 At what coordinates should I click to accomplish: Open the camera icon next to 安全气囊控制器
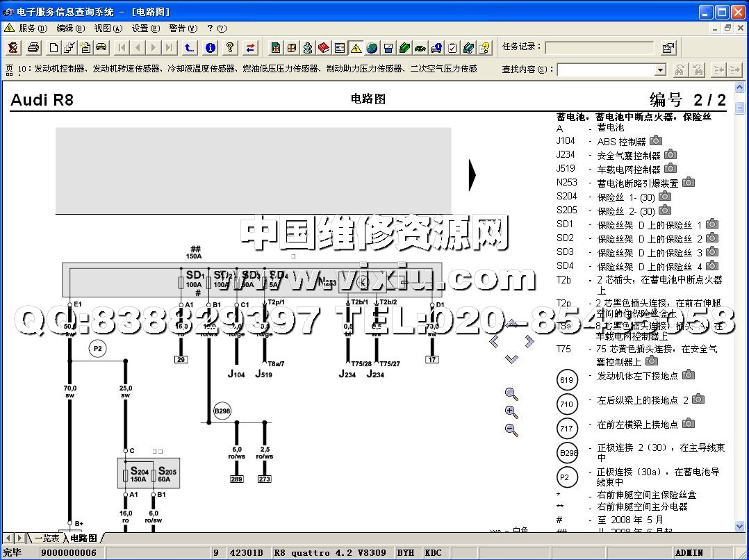coord(670,154)
